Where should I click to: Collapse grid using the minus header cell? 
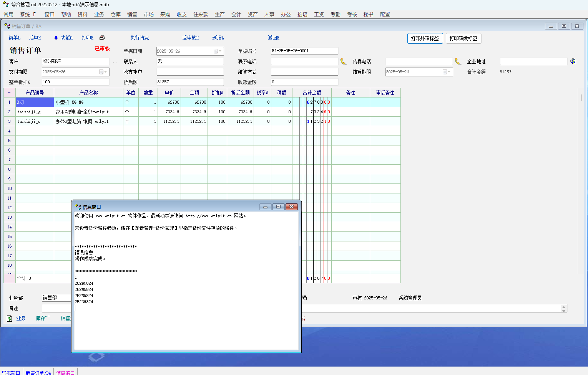tap(9, 93)
